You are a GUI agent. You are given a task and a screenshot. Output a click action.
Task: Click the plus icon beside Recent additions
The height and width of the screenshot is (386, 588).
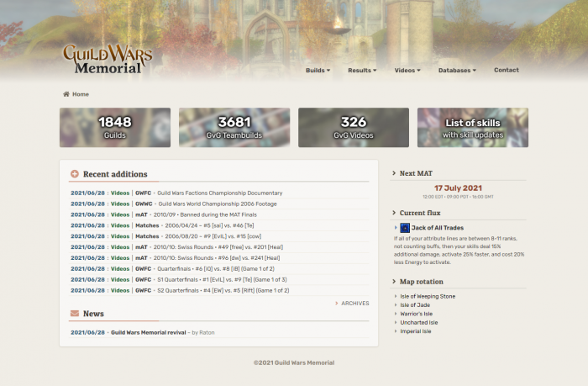tap(75, 174)
